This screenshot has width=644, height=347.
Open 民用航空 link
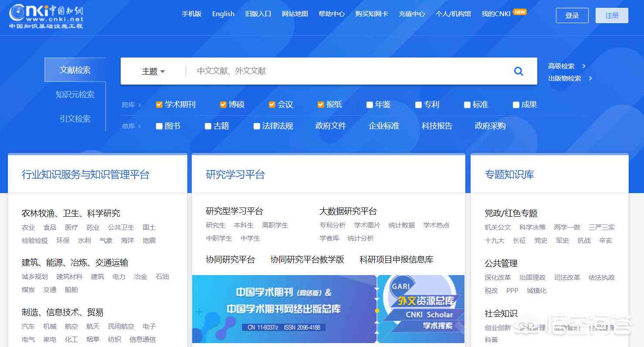[121, 327]
